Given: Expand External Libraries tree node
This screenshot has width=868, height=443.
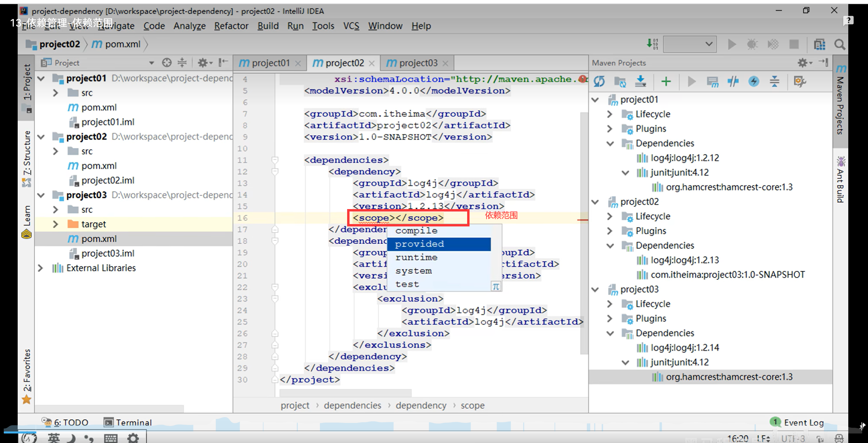Looking at the screenshot, I should pos(40,268).
